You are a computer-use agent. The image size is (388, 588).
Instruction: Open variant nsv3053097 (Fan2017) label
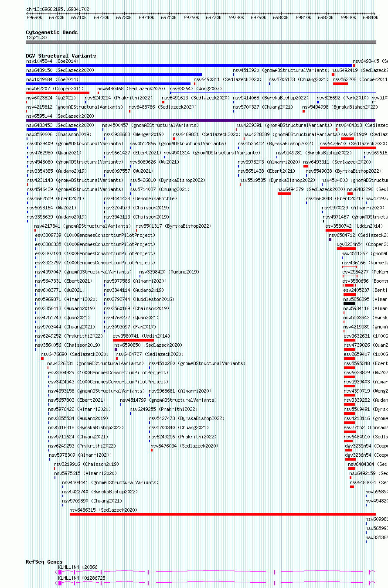[130, 327]
